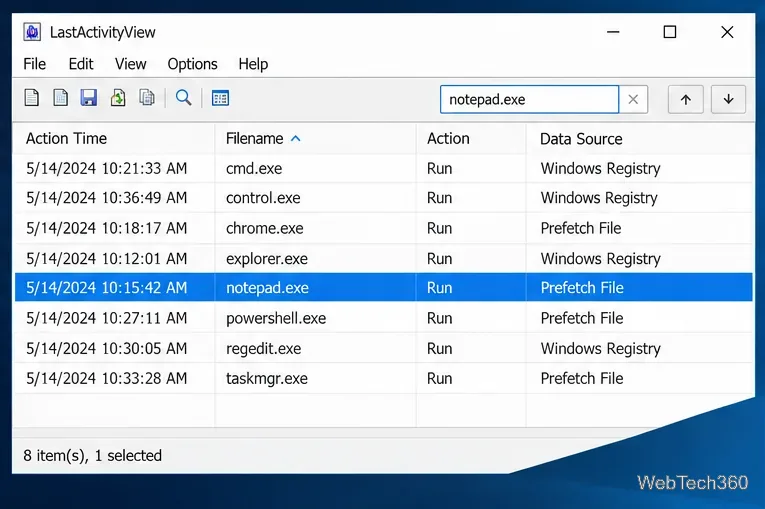Maximize the LastActivityView window

point(670,32)
